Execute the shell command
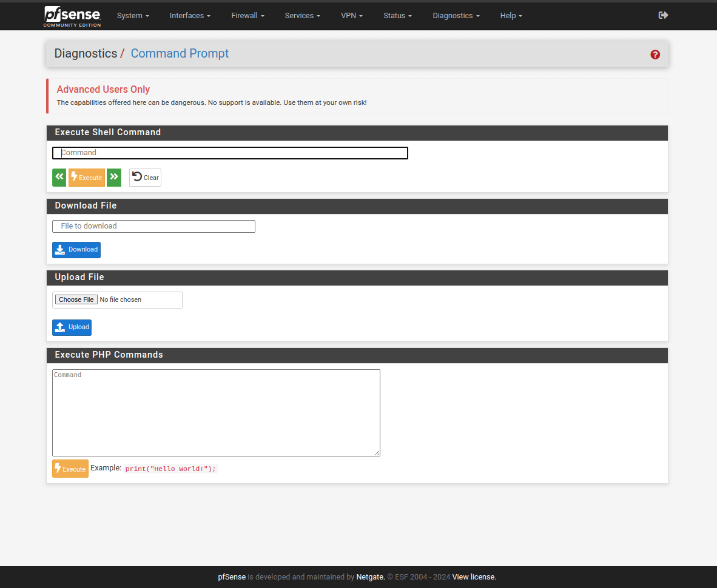Viewport: 717px width, 588px height. coord(87,177)
